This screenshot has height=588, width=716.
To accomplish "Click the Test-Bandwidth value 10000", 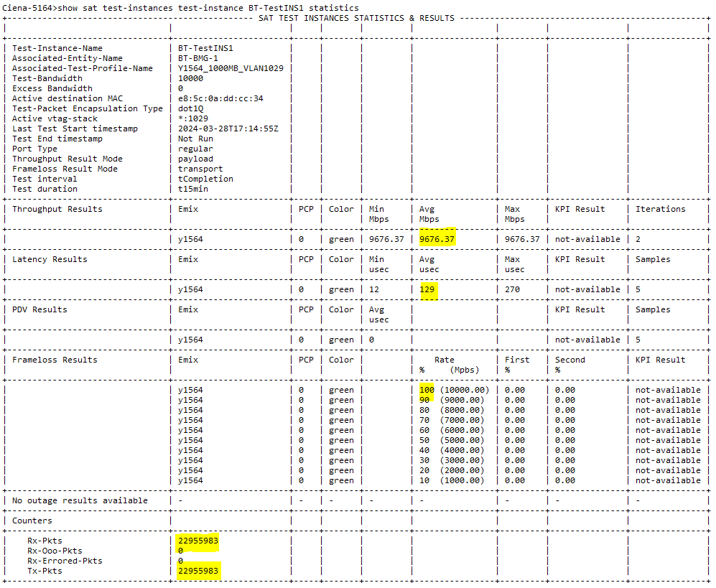I will click(x=190, y=78).
